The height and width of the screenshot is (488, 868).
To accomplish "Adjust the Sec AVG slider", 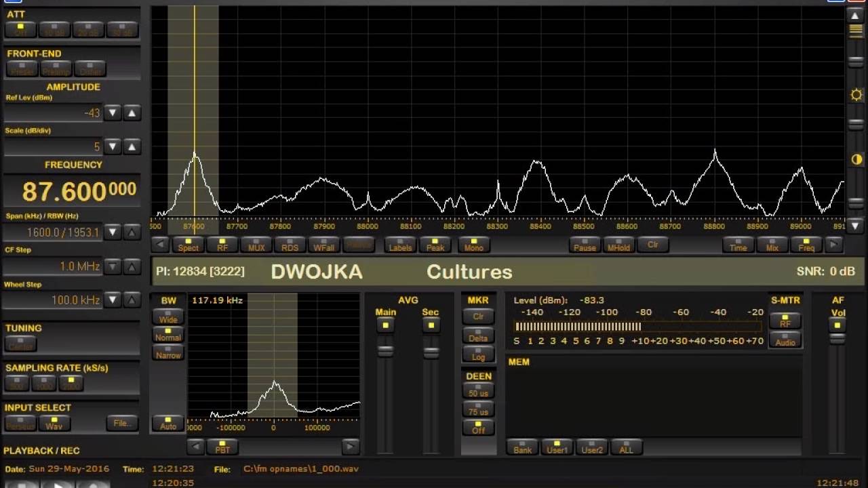I will (x=431, y=352).
